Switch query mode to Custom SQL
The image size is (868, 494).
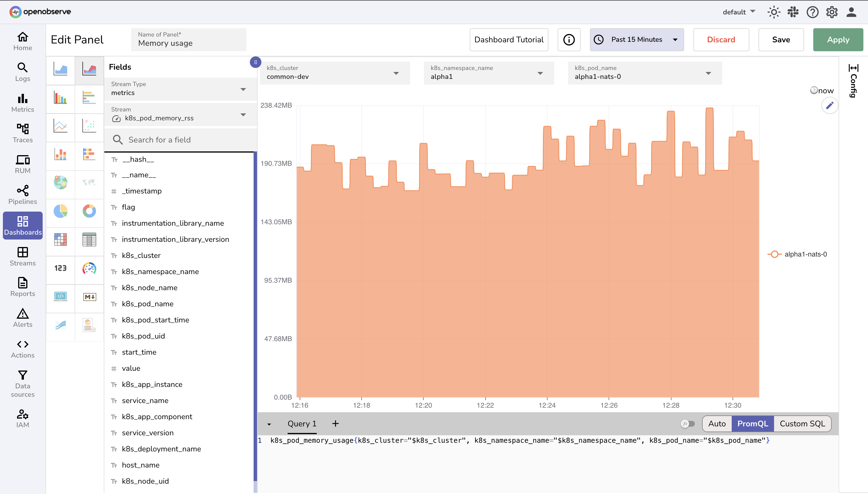[802, 423]
